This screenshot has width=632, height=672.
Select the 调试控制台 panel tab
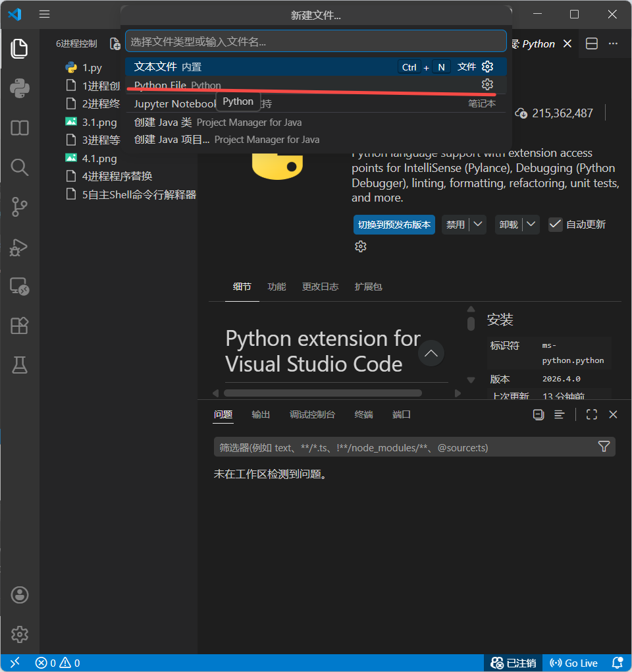[312, 414]
